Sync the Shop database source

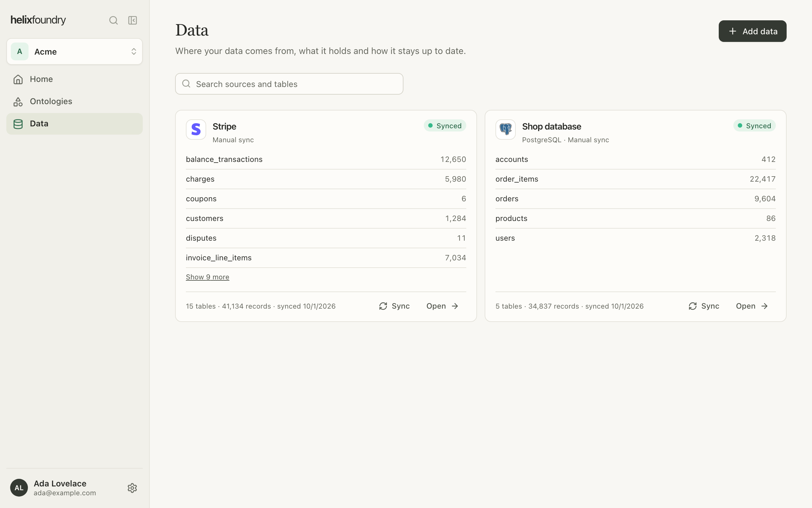coord(704,306)
